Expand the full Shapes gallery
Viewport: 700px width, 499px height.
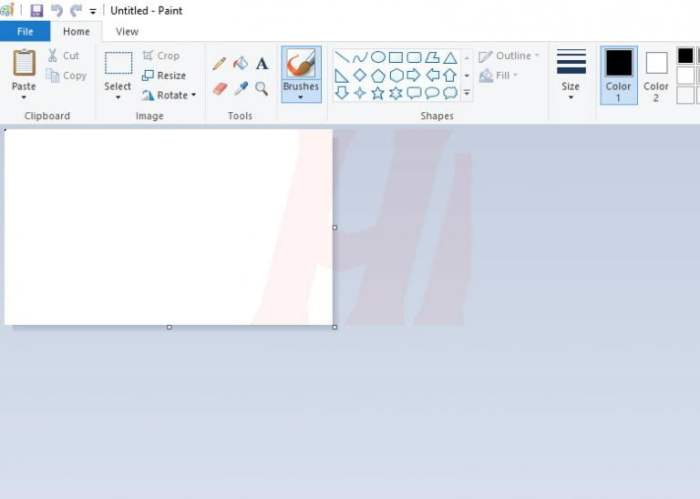467,93
